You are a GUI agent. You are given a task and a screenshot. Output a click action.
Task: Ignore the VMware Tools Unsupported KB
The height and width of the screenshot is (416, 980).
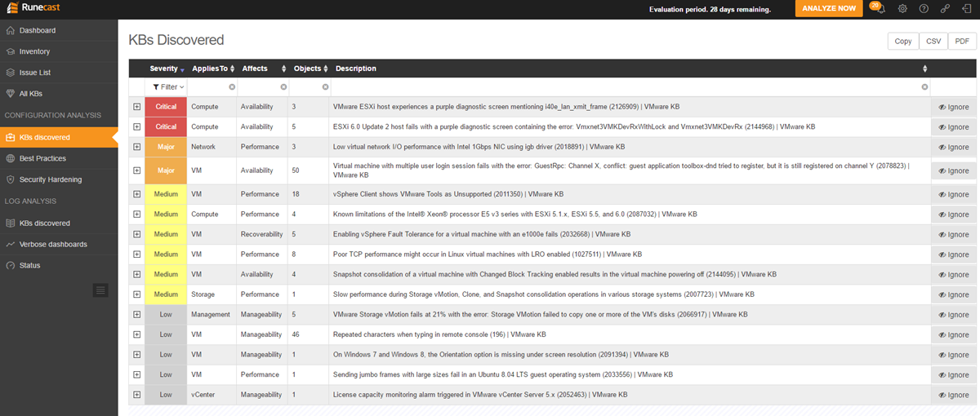pos(953,194)
